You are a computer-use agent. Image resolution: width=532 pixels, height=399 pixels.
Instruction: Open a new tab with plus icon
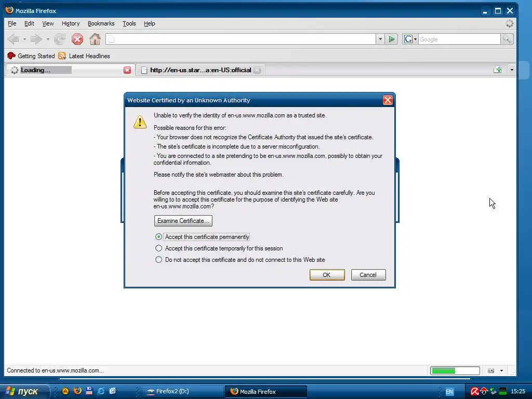click(498, 70)
